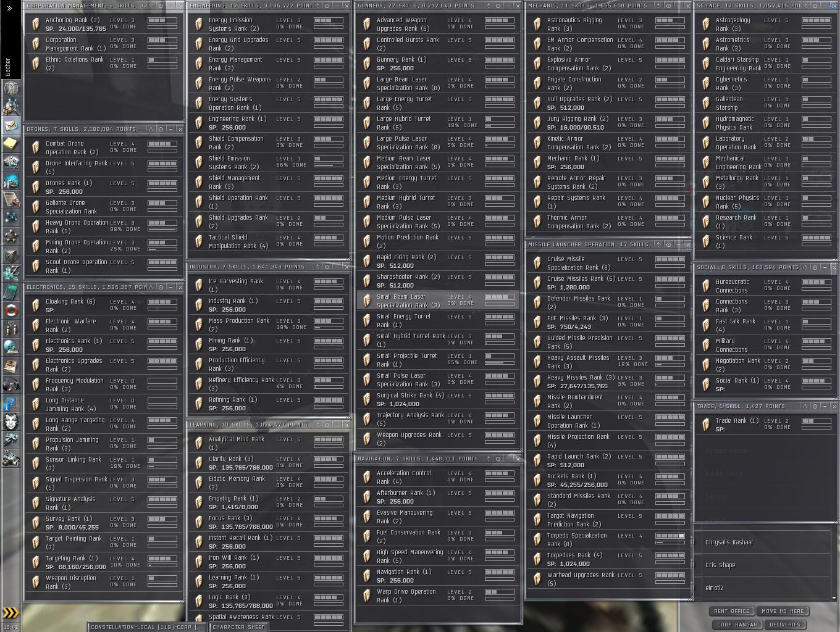Click the 16:41 clock at bottom left

10,627
